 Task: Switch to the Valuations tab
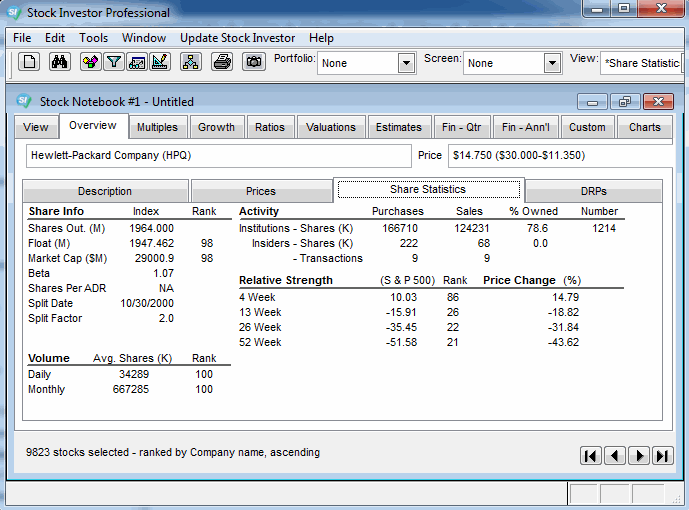330,127
